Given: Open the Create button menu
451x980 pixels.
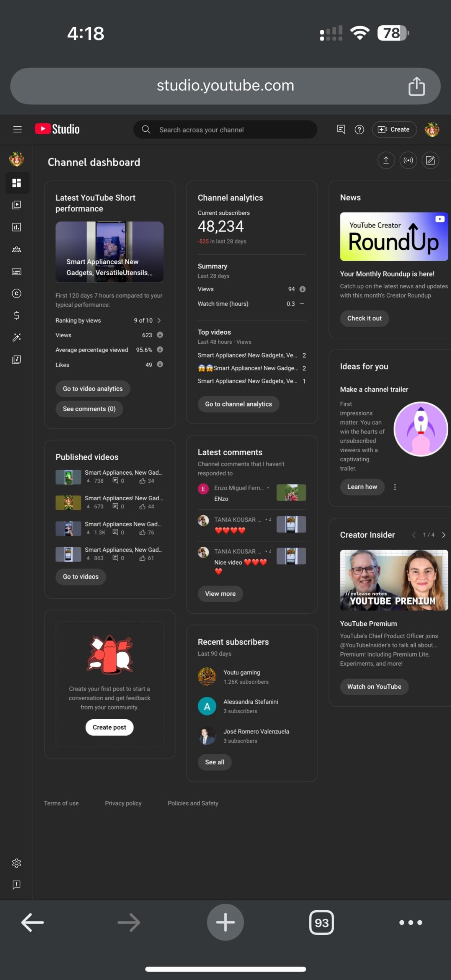Looking at the screenshot, I should click(394, 129).
